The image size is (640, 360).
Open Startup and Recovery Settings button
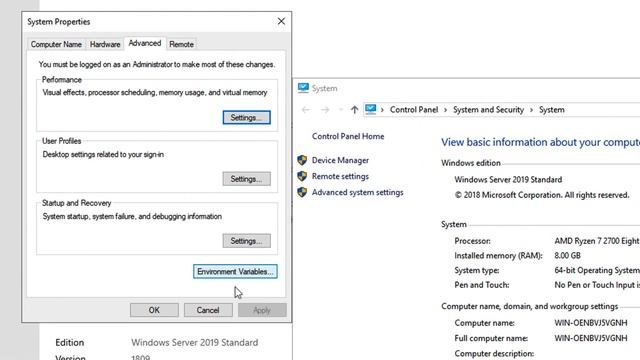click(247, 241)
